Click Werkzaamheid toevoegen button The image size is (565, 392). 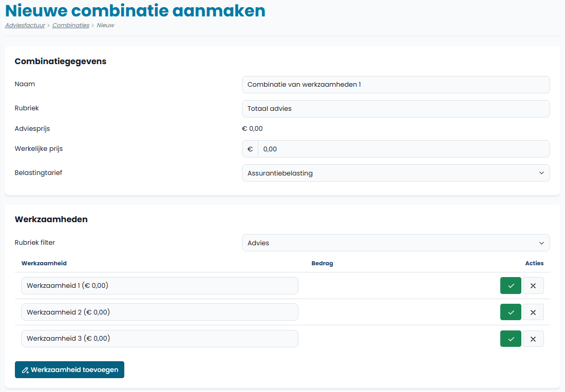(69, 370)
